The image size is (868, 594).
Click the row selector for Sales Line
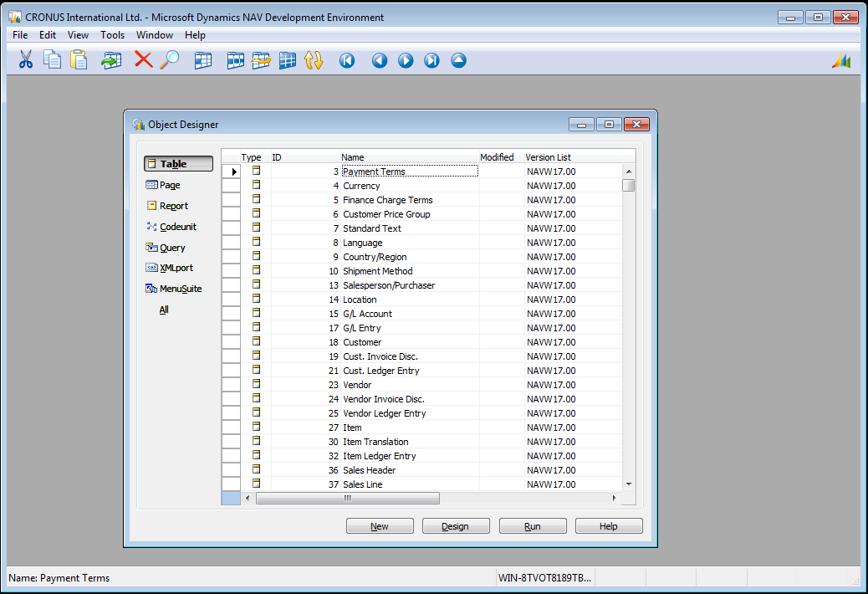tap(232, 484)
